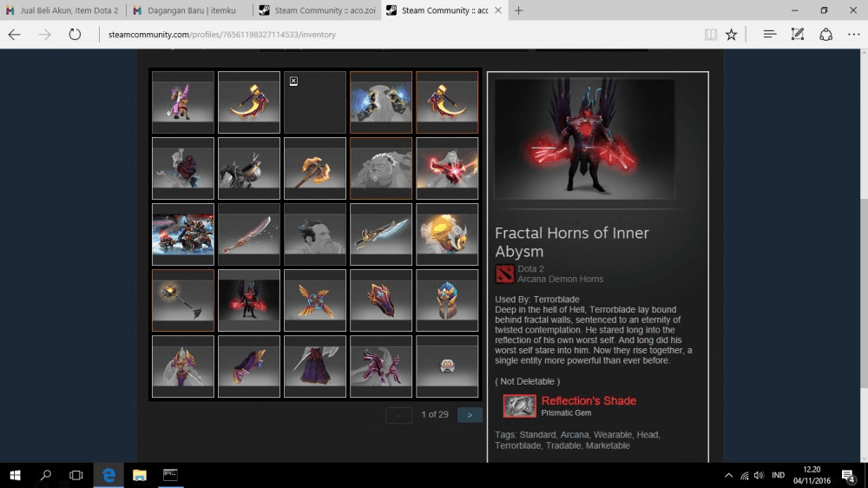868x488 pixels.
Task: Switch to Steam Community :: aco.zoi tab
Action: point(317,10)
